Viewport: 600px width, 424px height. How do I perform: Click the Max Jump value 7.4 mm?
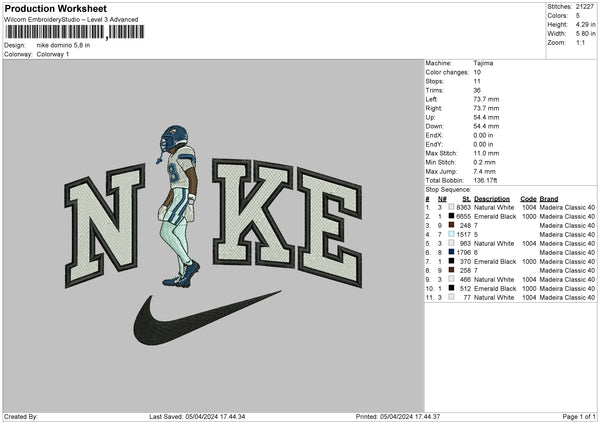[484, 171]
